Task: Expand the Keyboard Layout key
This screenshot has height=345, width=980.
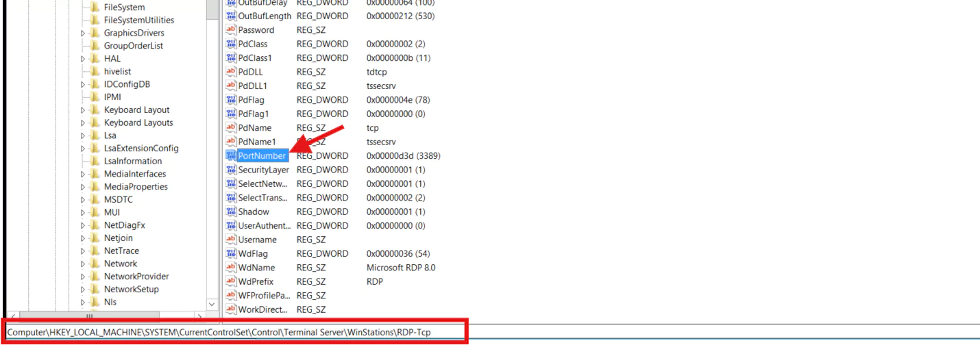Action: [x=83, y=110]
